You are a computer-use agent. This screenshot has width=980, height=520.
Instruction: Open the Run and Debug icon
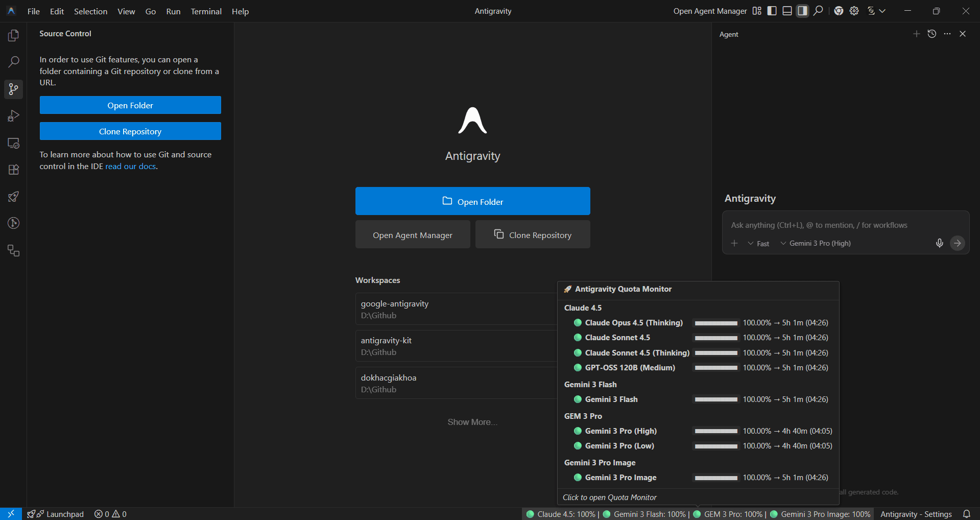click(x=13, y=116)
